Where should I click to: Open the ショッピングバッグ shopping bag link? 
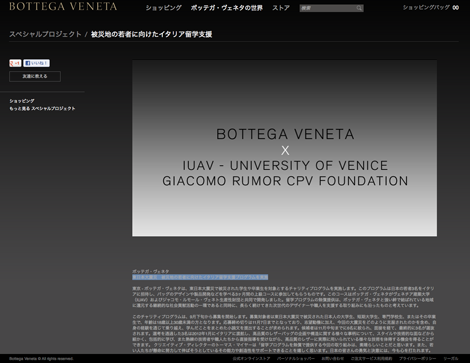click(x=431, y=7)
